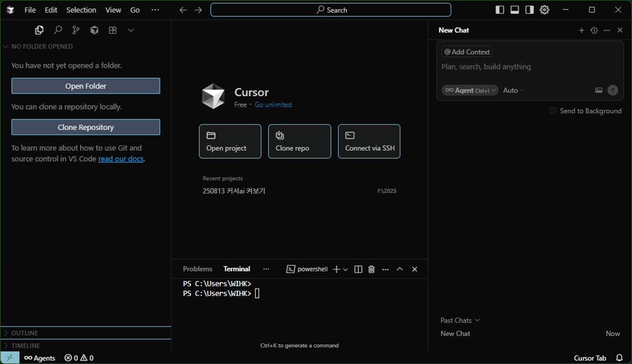Open Cursor settings gear icon

click(545, 10)
